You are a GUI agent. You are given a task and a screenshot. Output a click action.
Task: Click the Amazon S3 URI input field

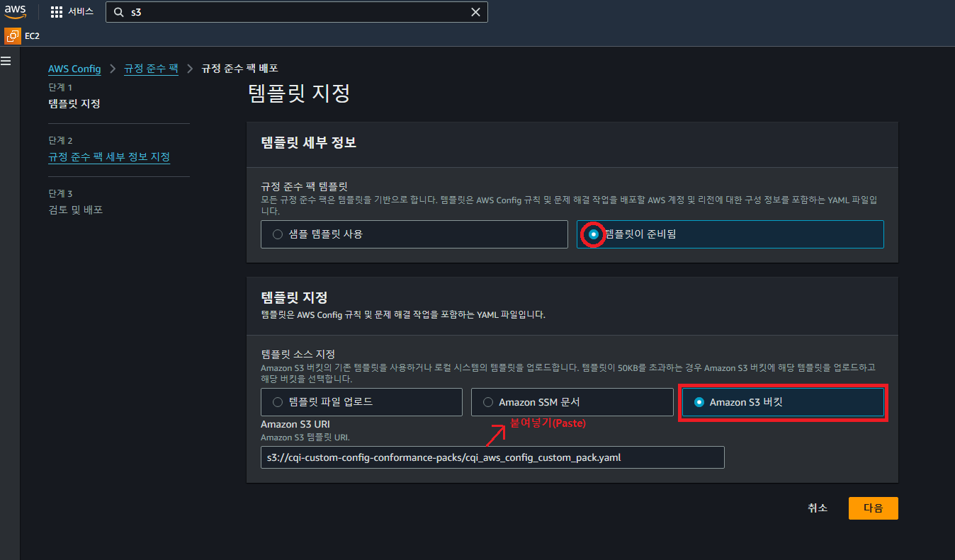(492, 457)
